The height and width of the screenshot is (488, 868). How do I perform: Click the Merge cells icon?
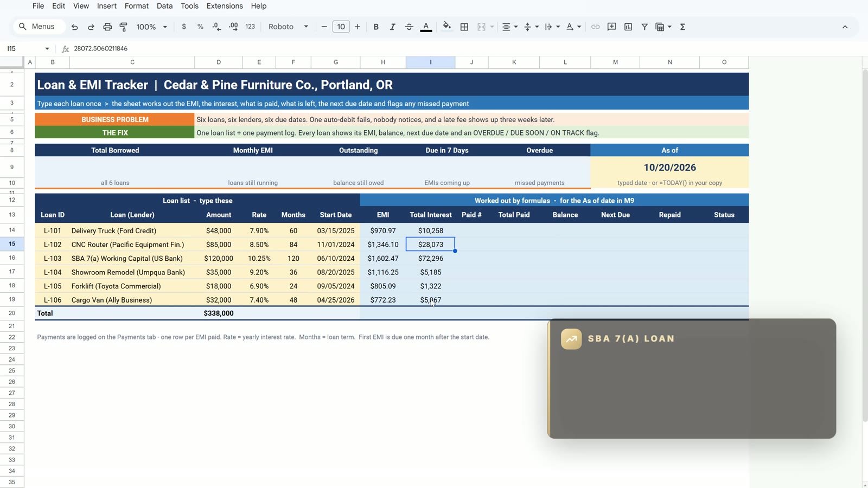[481, 27]
